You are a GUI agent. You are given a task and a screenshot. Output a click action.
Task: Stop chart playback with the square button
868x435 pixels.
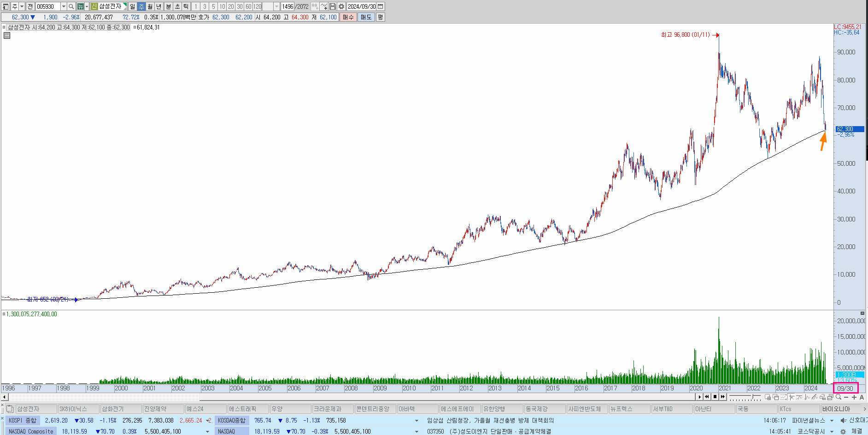pos(715,397)
